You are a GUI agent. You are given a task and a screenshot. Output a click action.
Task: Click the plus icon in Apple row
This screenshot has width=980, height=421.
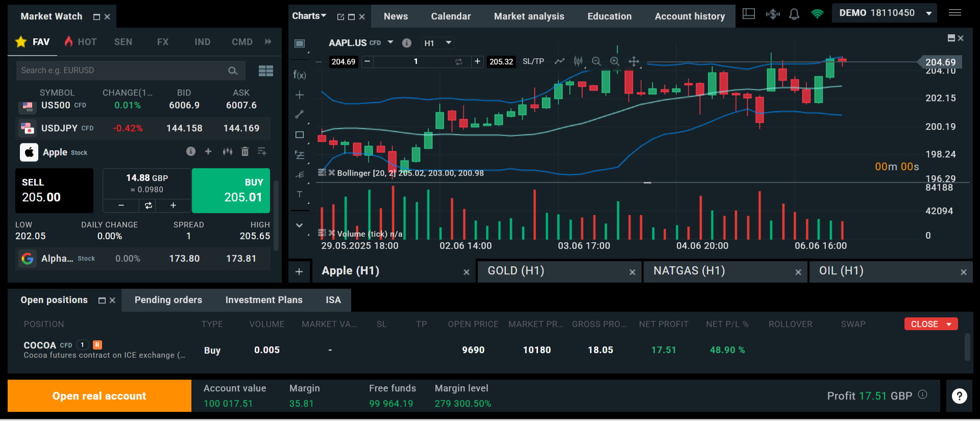(x=208, y=151)
